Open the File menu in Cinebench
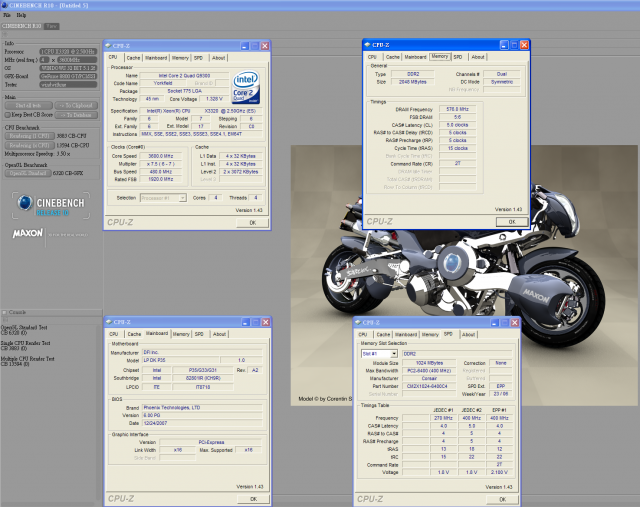 coord(7,15)
